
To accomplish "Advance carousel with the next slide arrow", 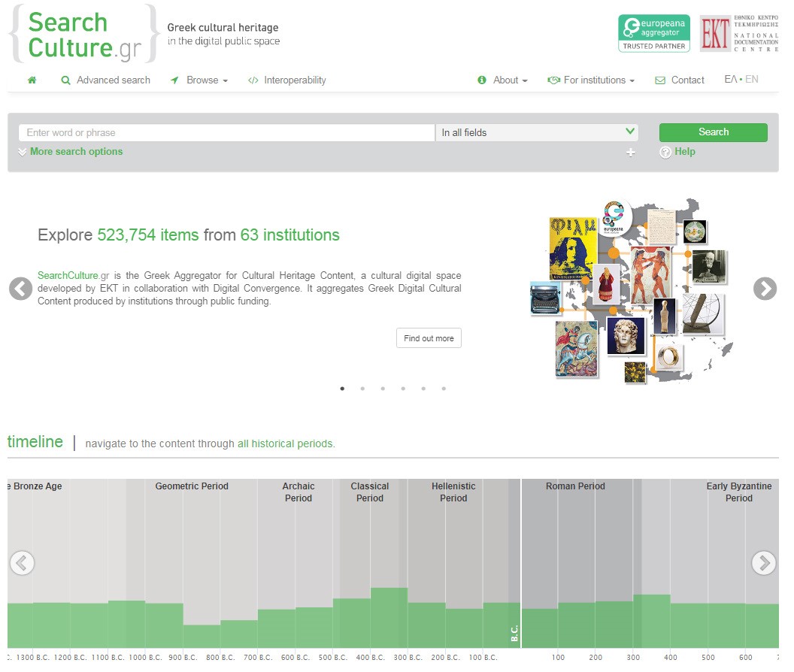I will [764, 289].
